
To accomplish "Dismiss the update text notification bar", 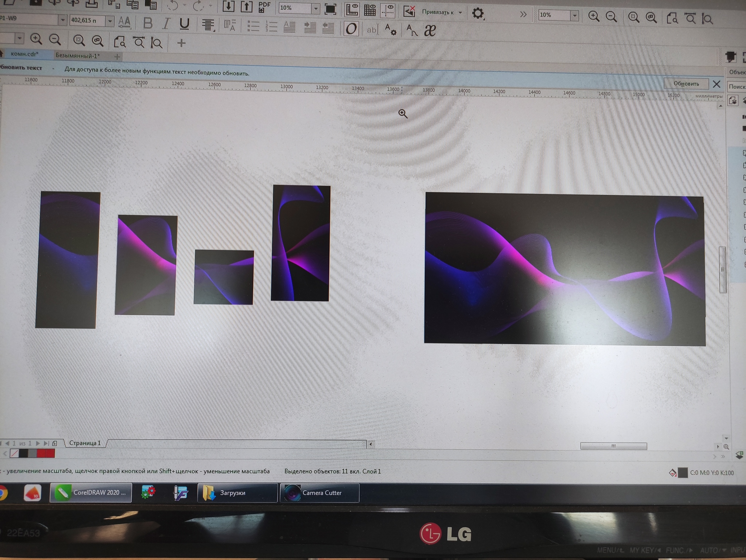I will pos(716,84).
